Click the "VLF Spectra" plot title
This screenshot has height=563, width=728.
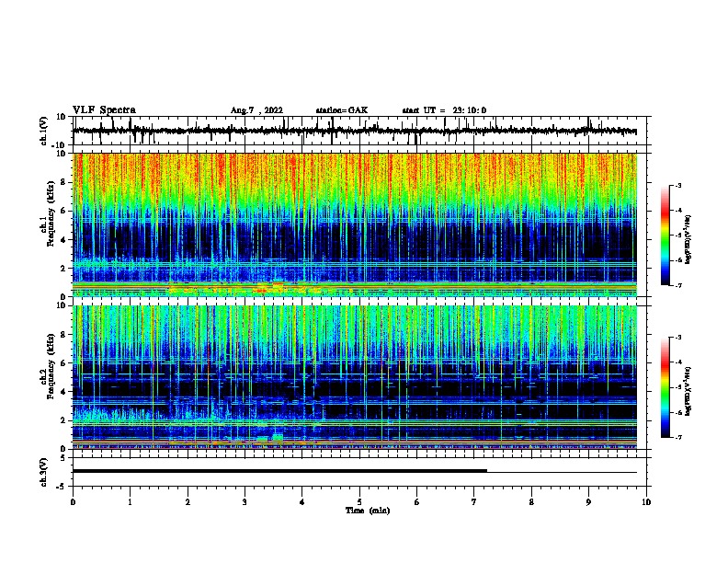(x=104, y=110)
